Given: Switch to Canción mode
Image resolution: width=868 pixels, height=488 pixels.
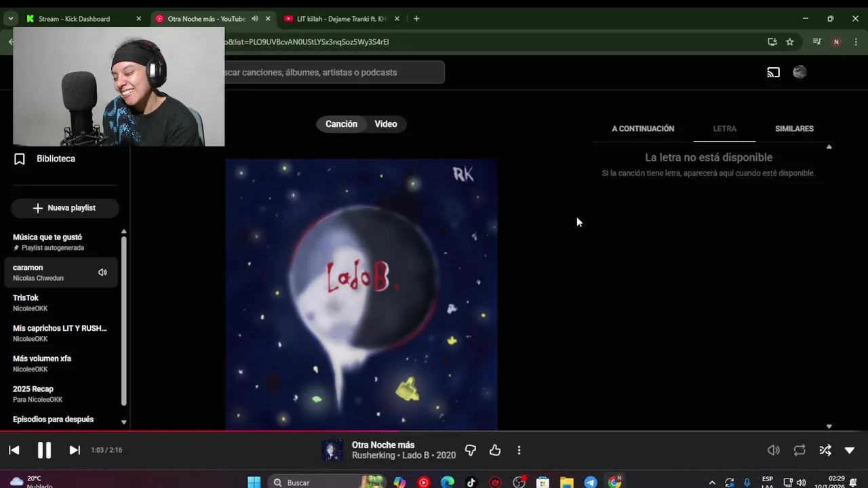Looking at the screenshot, I should tap(341, 124).
